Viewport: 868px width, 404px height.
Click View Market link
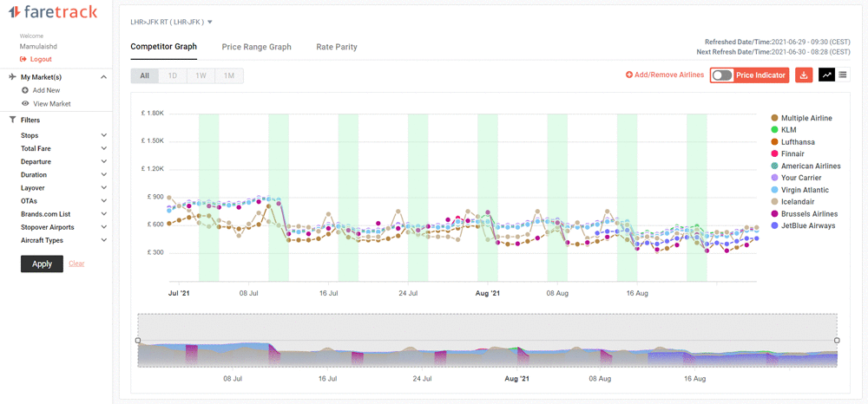pos(51,103)
